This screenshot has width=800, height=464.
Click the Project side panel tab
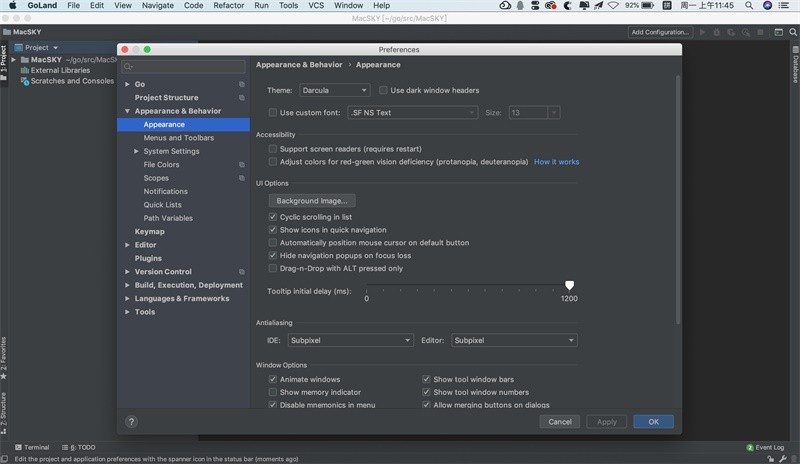(4, 63)
